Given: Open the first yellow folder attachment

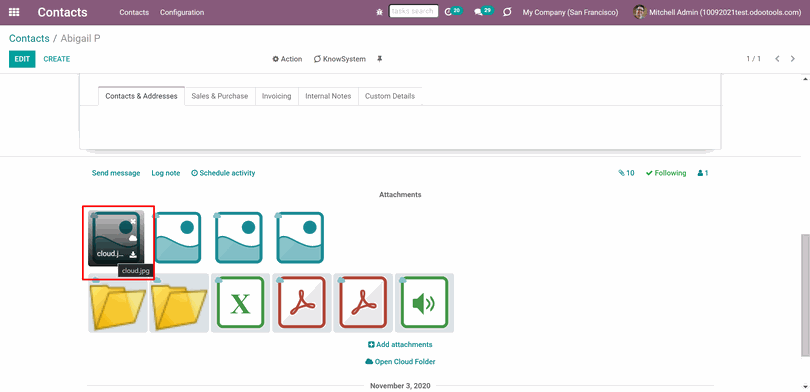Looking at the screenshot, I should [x=117, y=303].
